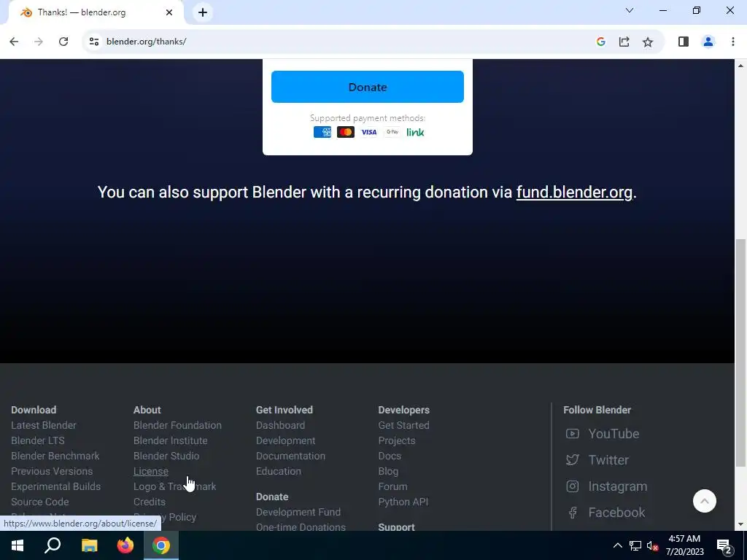Open the Facebook footer icon

coord(572,513)
